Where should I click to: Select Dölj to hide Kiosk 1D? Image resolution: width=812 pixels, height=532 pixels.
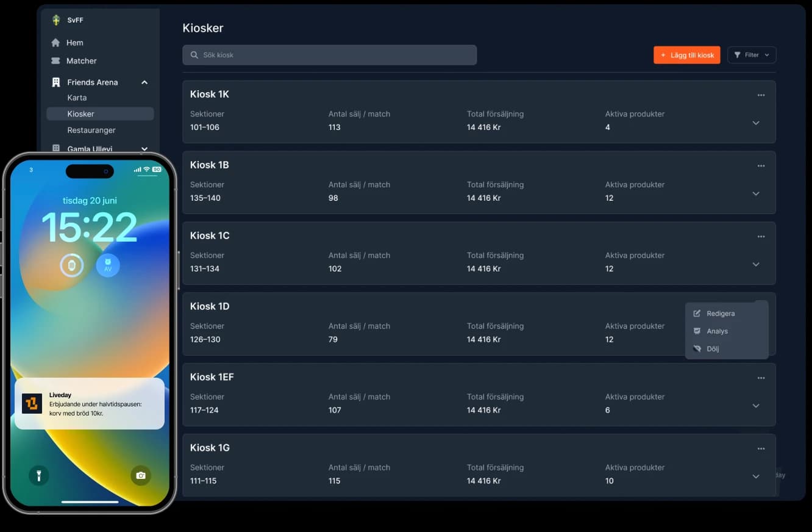click(x=713, y=349)
